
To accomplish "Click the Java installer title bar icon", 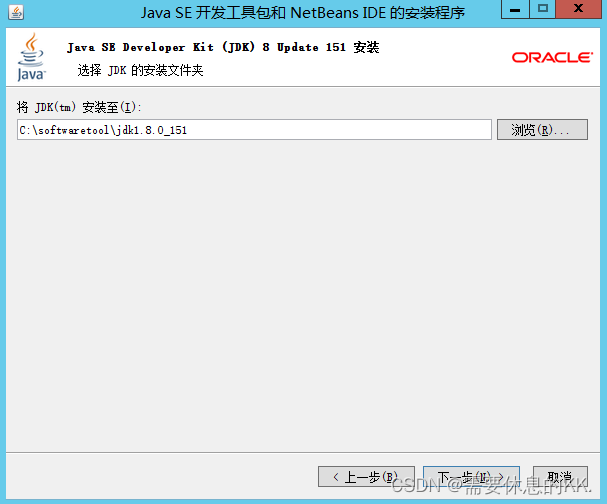I will tap(16, 12).
